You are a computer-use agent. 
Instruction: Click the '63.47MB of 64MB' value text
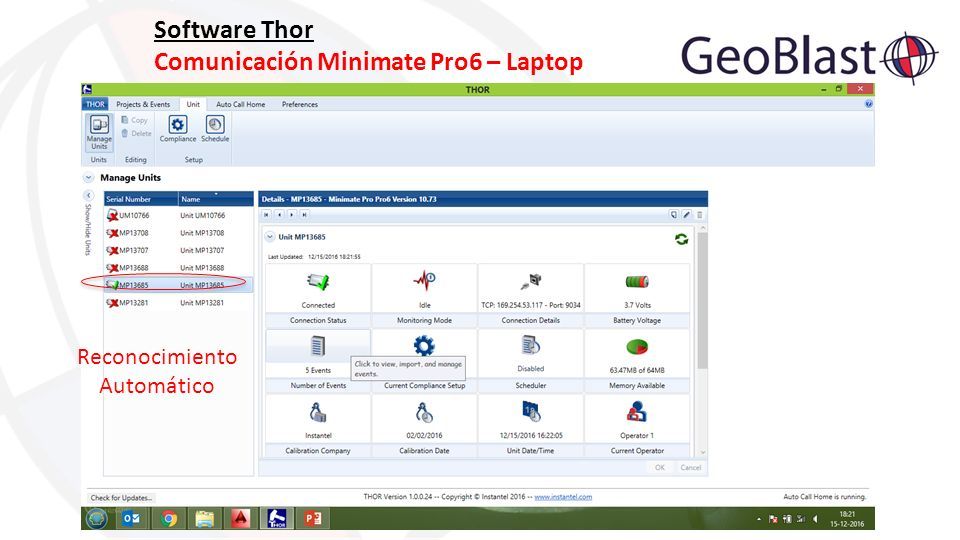(637, 370)
